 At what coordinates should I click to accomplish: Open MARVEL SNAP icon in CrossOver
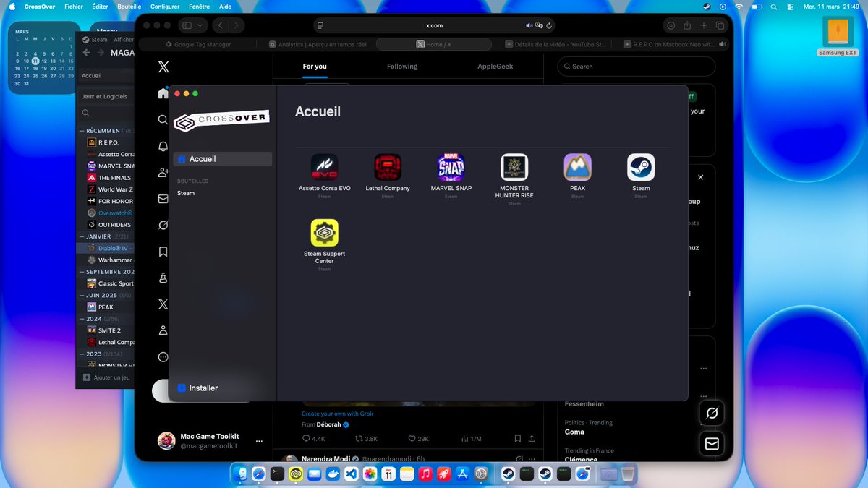click(x=451, y=167)
